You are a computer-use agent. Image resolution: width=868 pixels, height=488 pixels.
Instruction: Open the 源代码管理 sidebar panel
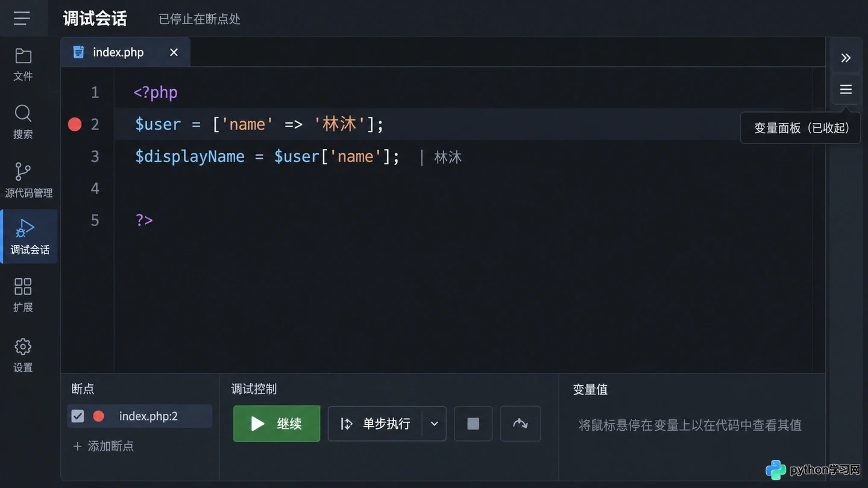[29, 180]
